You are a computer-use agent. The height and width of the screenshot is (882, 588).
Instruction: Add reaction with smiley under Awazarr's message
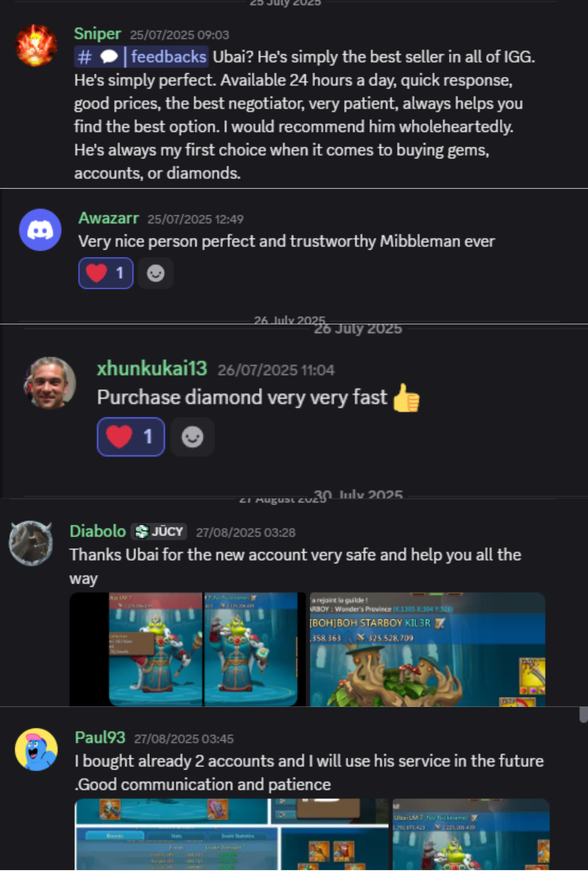[x=156, y=273]
